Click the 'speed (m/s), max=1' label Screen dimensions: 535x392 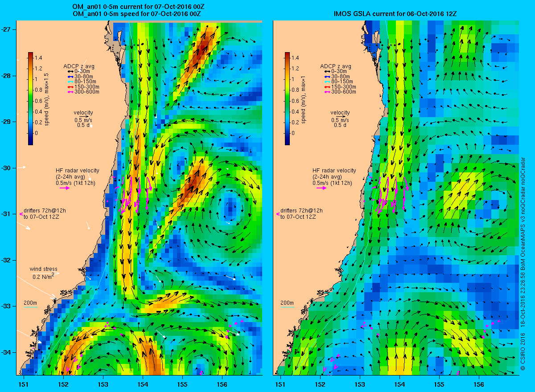pyautogui.click(x=304, y=100)
